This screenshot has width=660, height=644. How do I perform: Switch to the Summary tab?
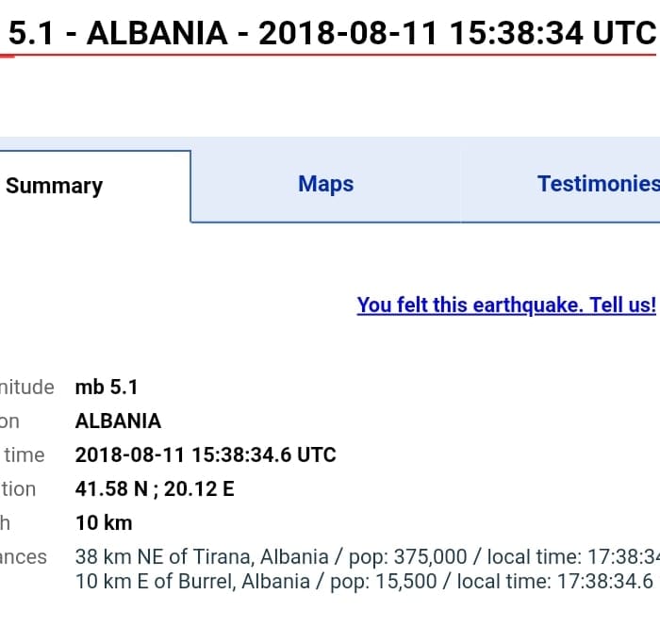(55, 186)
